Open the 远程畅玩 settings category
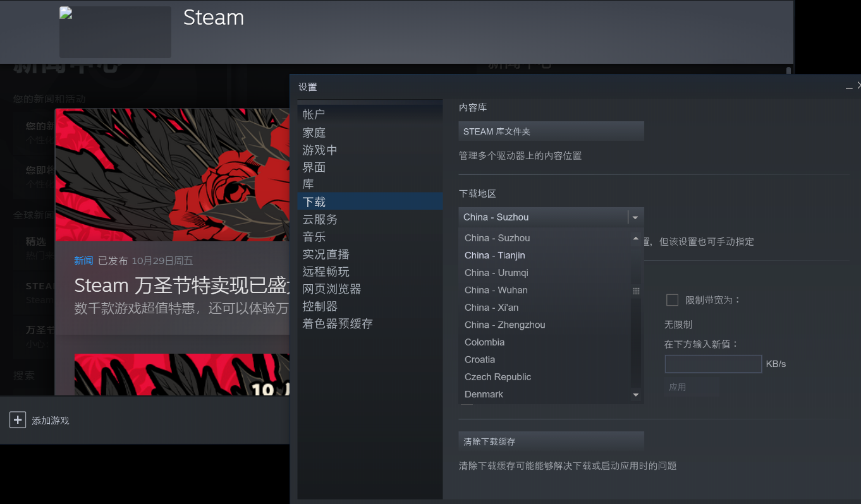This screenshot has height=504, width=861. click(x=370, y=272)
